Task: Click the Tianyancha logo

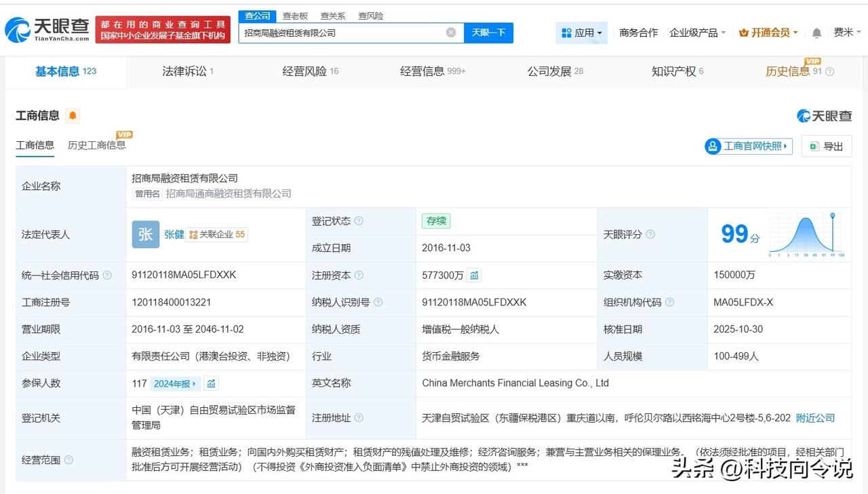Action: pos(47,29)
